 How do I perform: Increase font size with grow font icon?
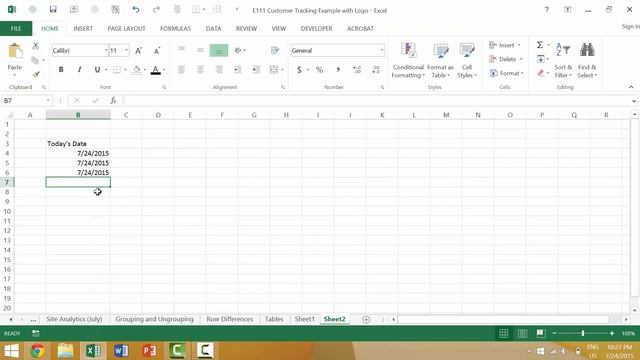(138, 51)
